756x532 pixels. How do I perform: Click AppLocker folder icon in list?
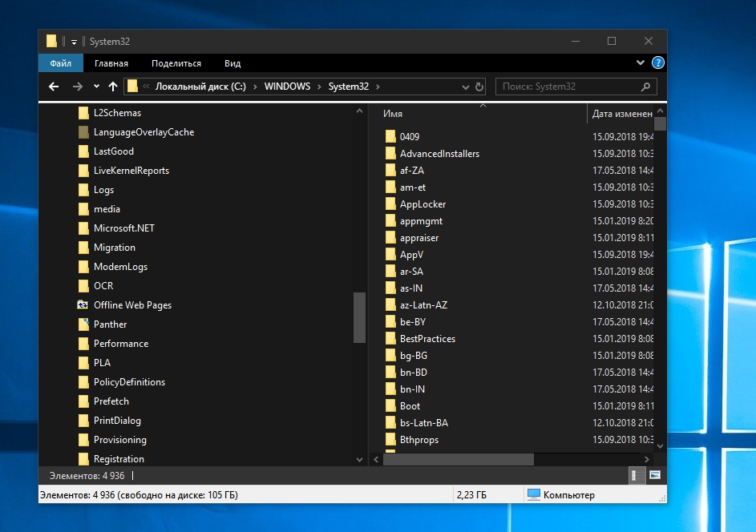point(390,204)
